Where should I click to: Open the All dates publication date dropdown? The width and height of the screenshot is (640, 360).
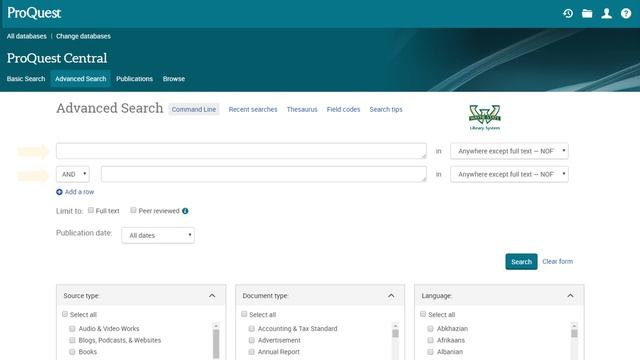[x=158, y=236]
